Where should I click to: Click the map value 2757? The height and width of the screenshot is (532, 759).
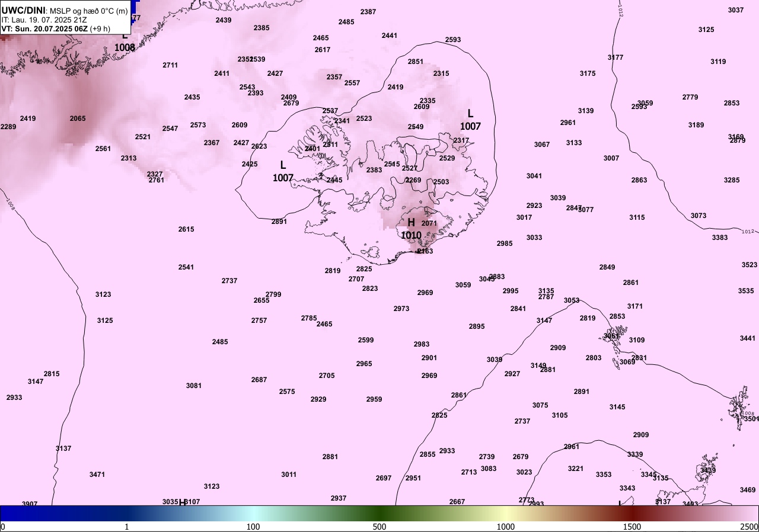coord(259,321)
